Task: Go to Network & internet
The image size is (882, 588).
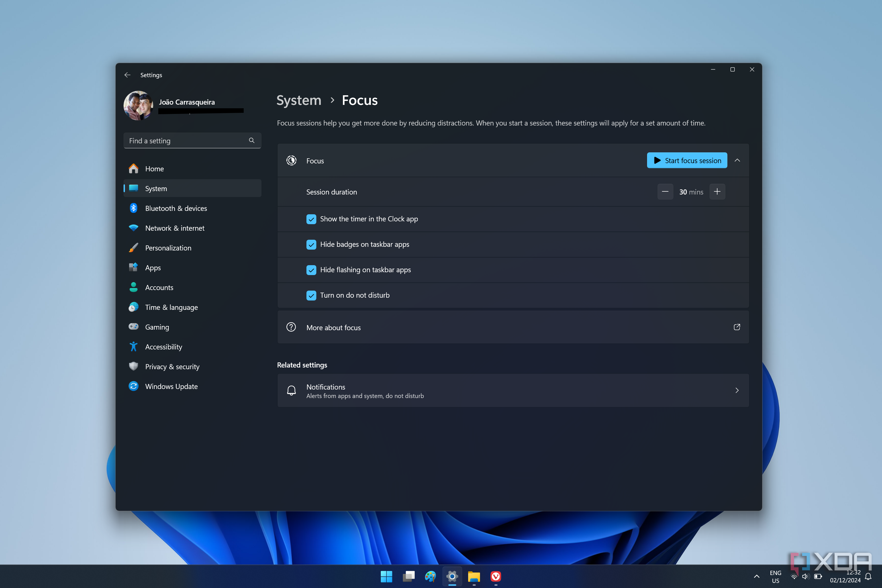Action: pyautogui.click(x=193, y=228)
